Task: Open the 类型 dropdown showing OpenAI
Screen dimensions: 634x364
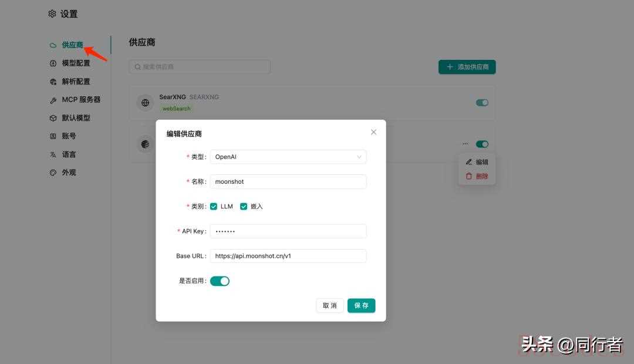Action: (x=288, y=157)
